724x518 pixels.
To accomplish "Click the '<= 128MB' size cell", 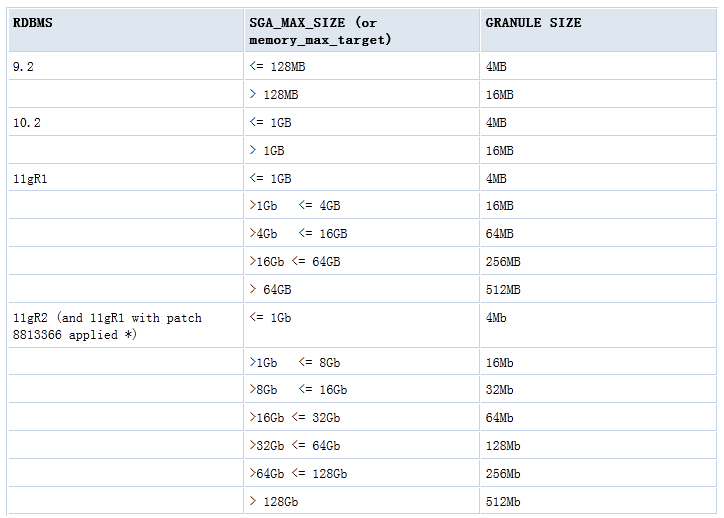I will click(x=273, y=67).
